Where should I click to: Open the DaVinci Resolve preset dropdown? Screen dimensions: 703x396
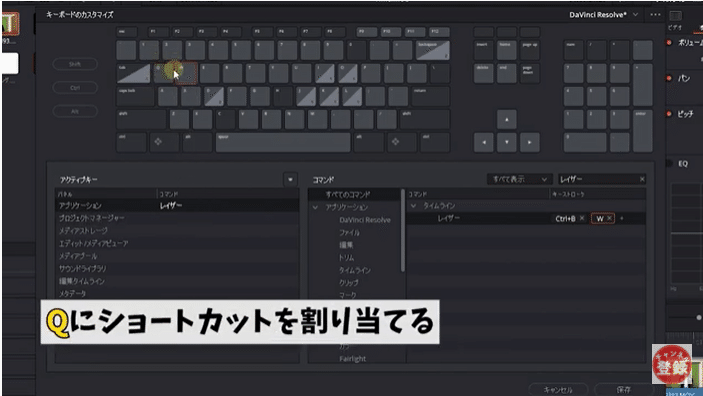pyautogui.click(x=603, y=15)
